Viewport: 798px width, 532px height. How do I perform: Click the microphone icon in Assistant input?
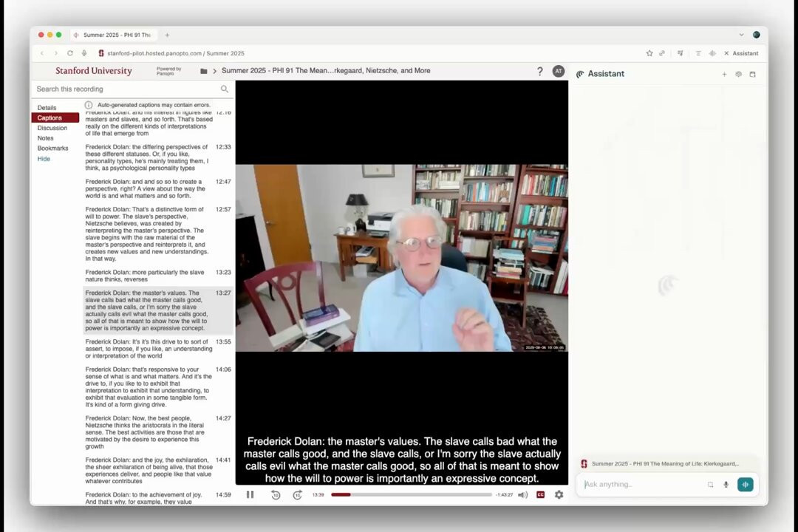(x=726, y=485)
